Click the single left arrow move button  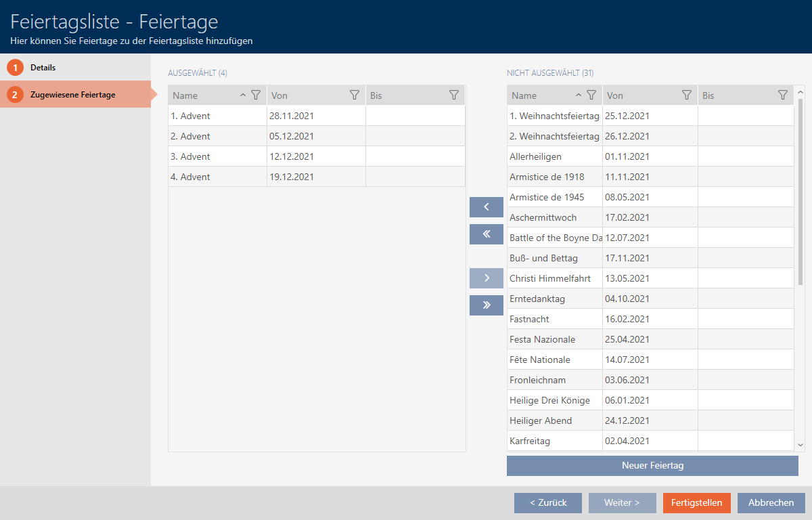[x=486, y=207]
